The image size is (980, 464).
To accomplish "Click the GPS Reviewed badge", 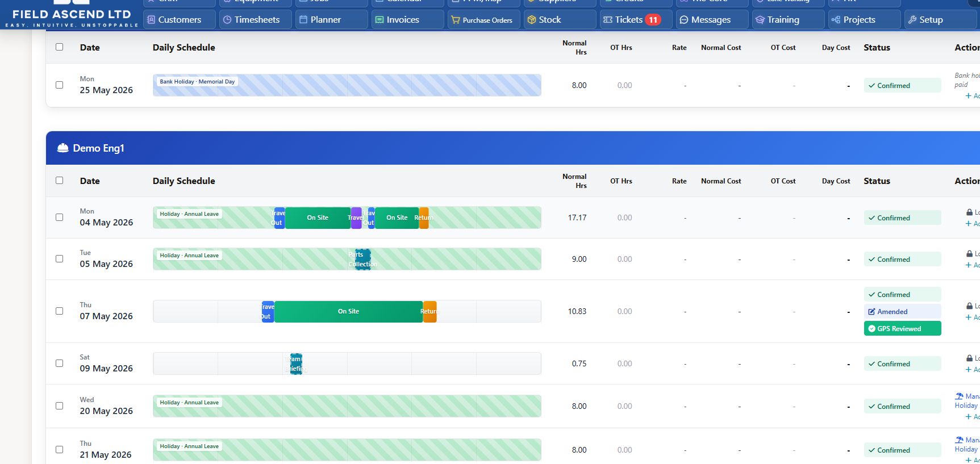I will [x=902, y=329].
